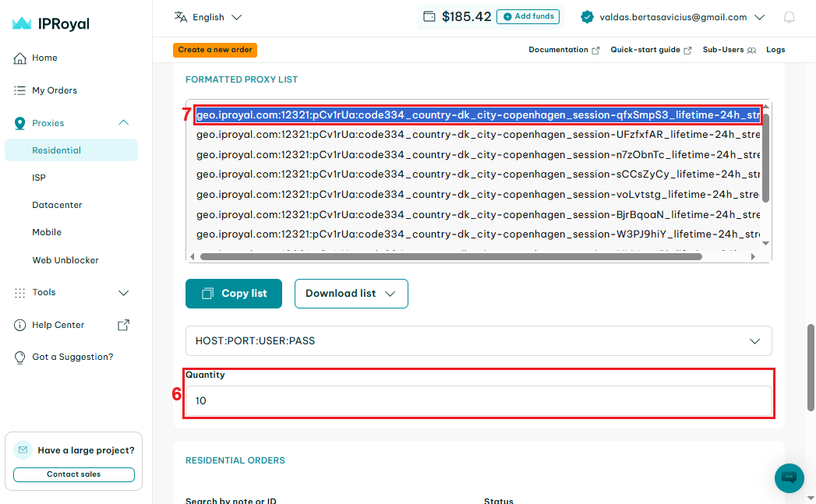Click the verified account badge icon

coord(587,17)
